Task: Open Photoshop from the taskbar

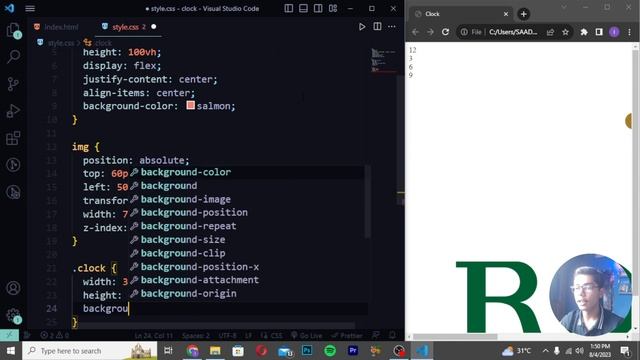Action: (307, 351)
